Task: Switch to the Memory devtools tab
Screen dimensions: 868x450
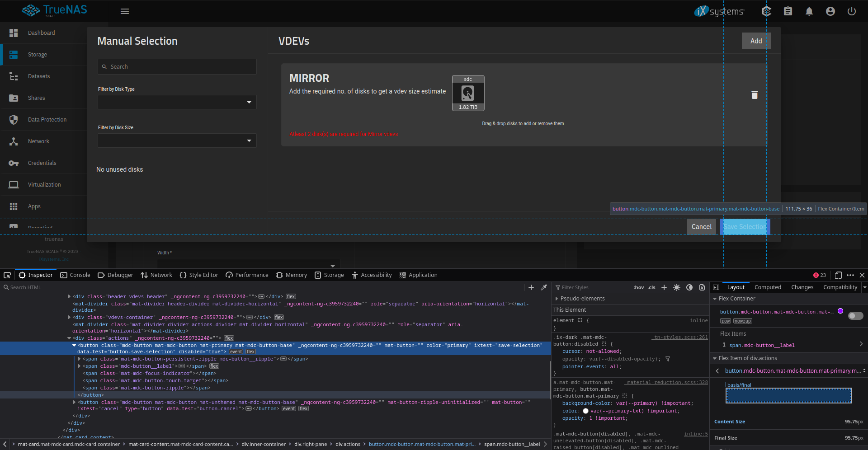Action: (292, 275)
